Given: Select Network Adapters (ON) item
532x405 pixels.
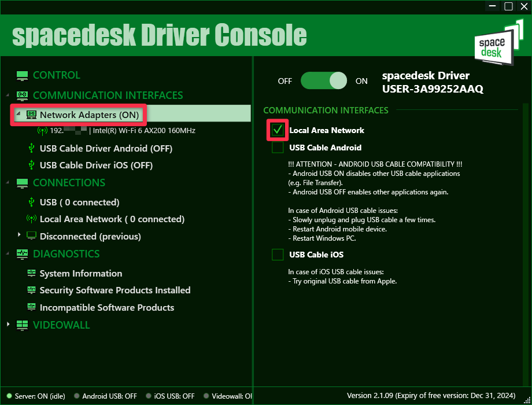Looking at the screenshot, I should [x=89, y=115].
